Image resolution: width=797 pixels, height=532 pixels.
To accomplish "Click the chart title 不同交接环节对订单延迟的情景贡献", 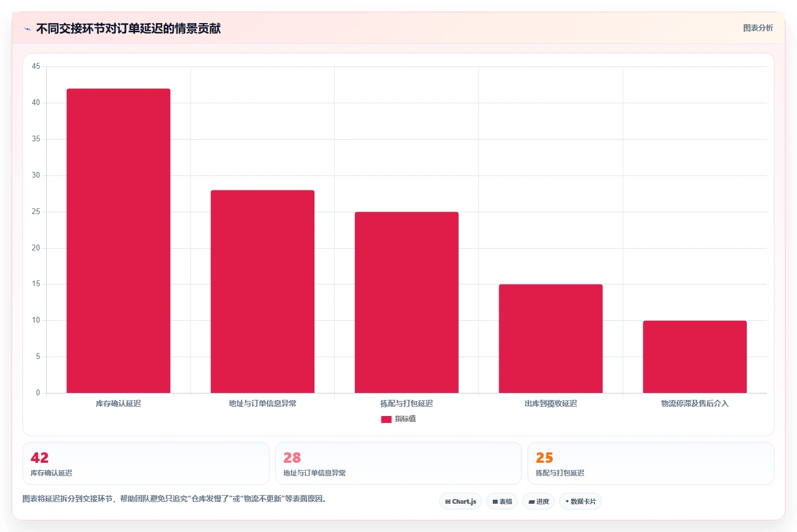I will click(x=128, y=29).
